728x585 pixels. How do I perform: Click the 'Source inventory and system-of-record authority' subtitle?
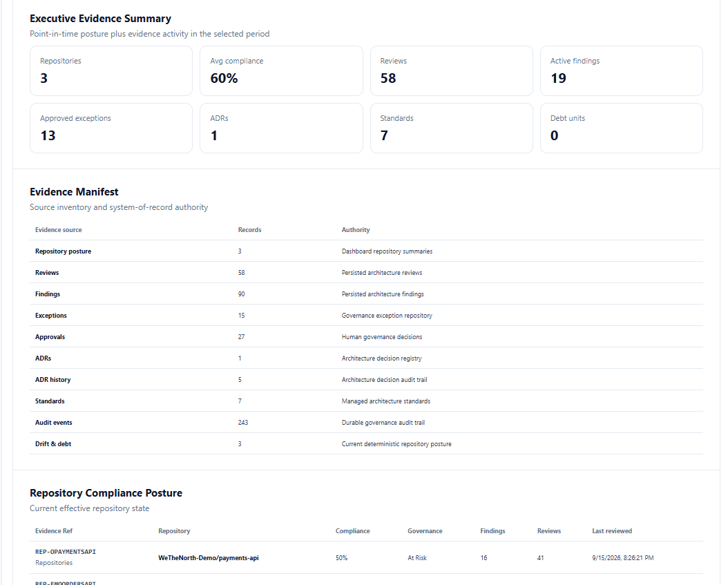(x=119, y=207)
